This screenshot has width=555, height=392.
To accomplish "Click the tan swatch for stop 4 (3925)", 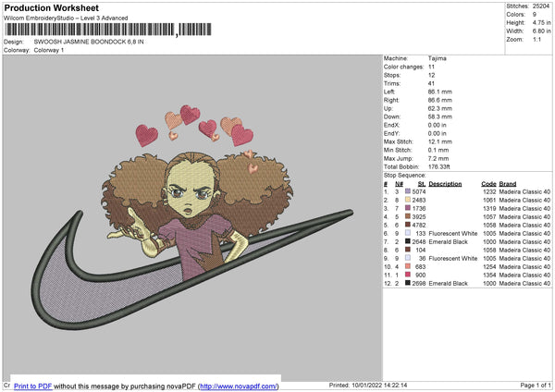I will [408, 216].
